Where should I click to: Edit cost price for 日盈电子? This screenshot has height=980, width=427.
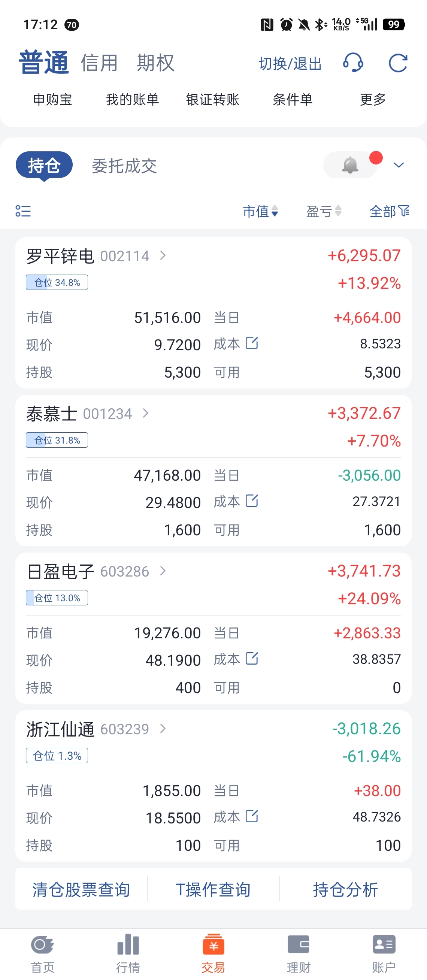pyautogui.click(x=252, y=659)
